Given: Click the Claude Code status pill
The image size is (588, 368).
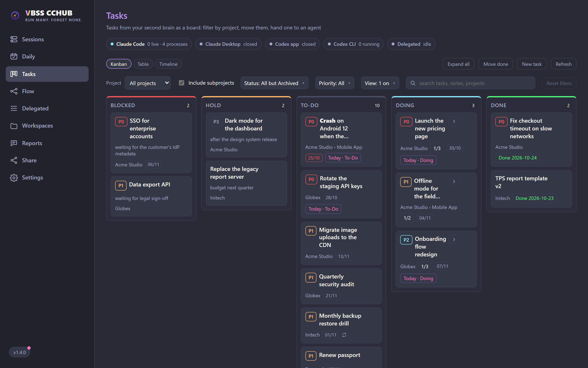Looking at the screenshot, I should (149, 44).
